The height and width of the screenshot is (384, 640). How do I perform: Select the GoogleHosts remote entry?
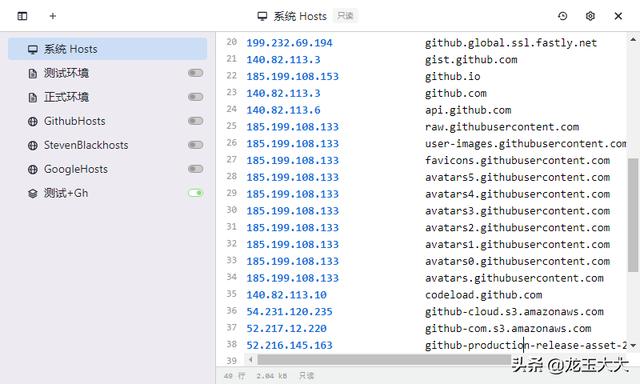107,169
